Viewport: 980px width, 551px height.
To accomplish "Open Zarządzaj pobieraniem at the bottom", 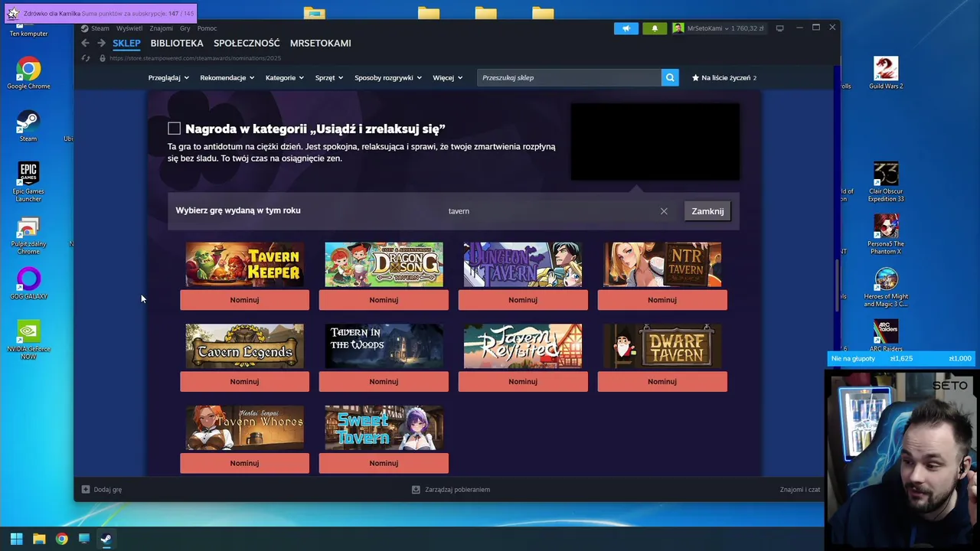I will (451, 489).
